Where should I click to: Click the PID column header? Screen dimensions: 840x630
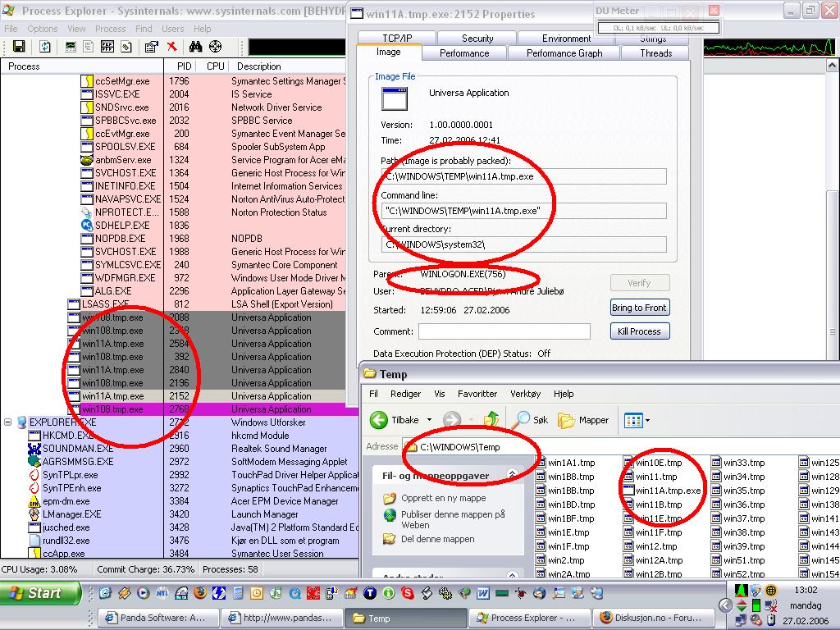[x=184, y=66]
